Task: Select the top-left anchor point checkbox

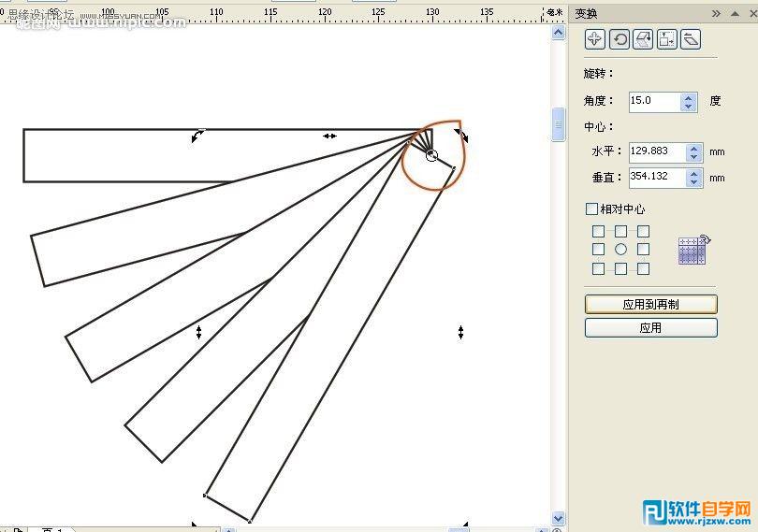Action: point(599,231)
